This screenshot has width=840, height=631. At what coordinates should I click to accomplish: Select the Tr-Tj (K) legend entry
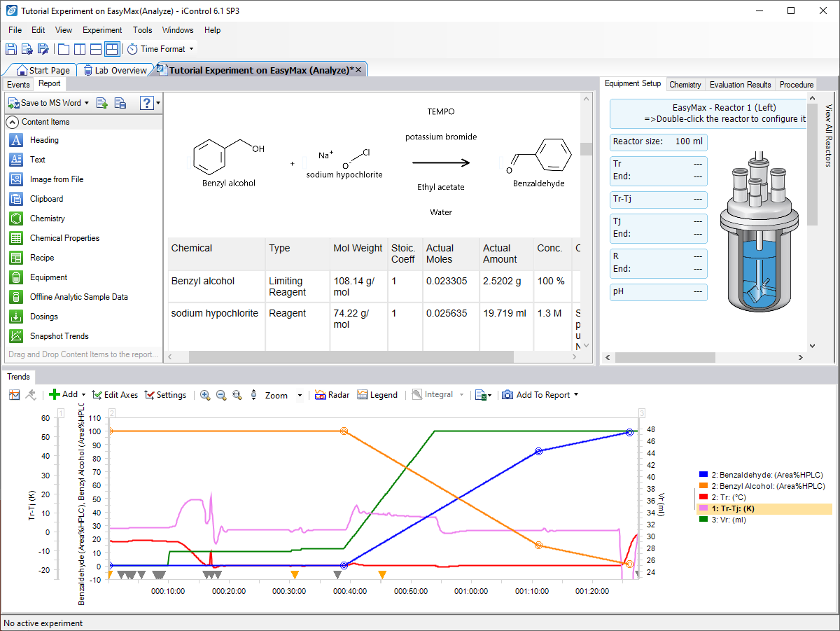pos(764,508)
